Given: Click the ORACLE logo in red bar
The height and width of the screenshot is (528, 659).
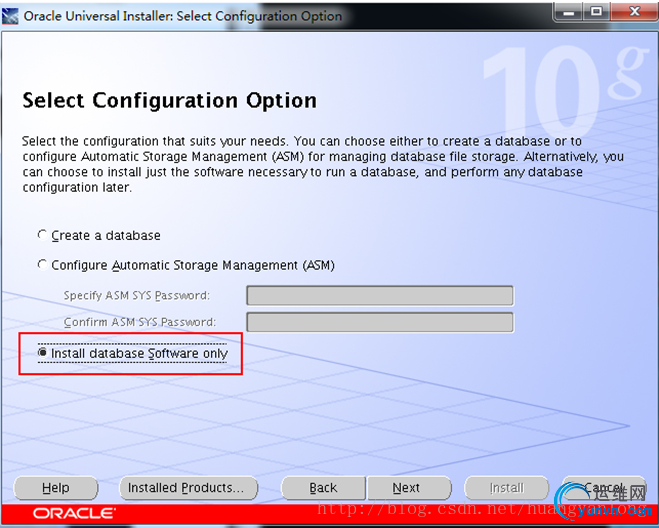Looking at the screenshot, I should [x=74, y=513].
